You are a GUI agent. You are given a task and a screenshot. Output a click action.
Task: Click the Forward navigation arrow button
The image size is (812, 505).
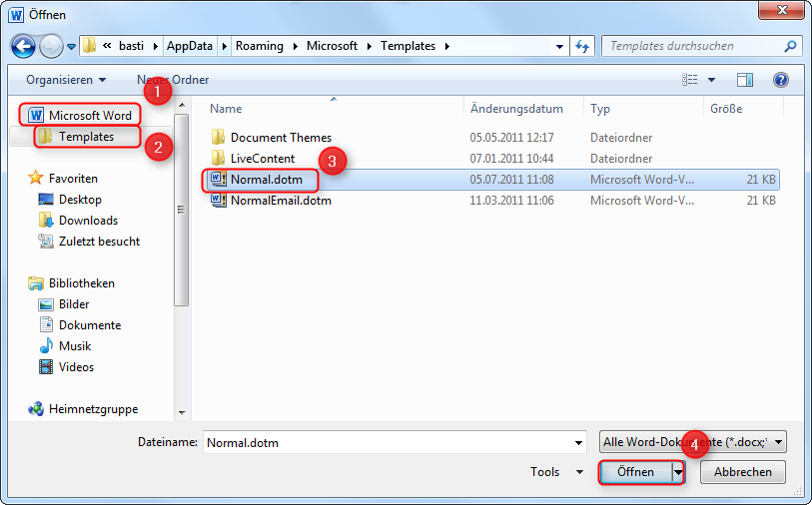[x=51, y=47]
